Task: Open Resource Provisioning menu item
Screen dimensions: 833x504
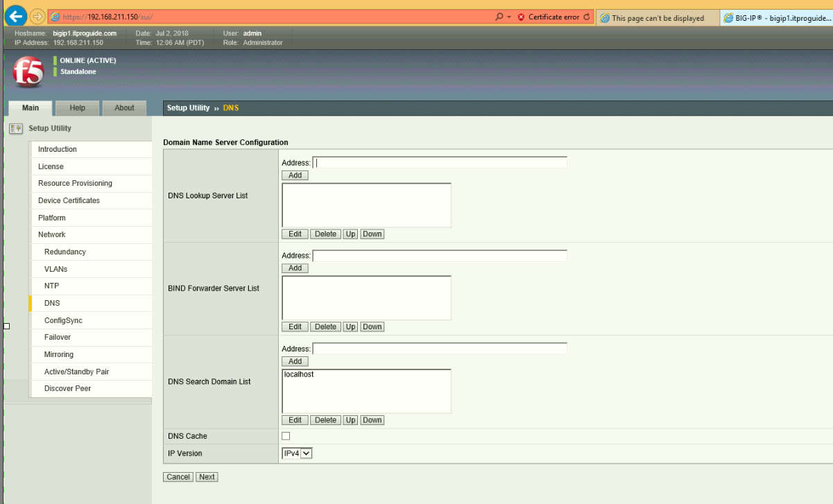Action: click(x=90, y=183)
